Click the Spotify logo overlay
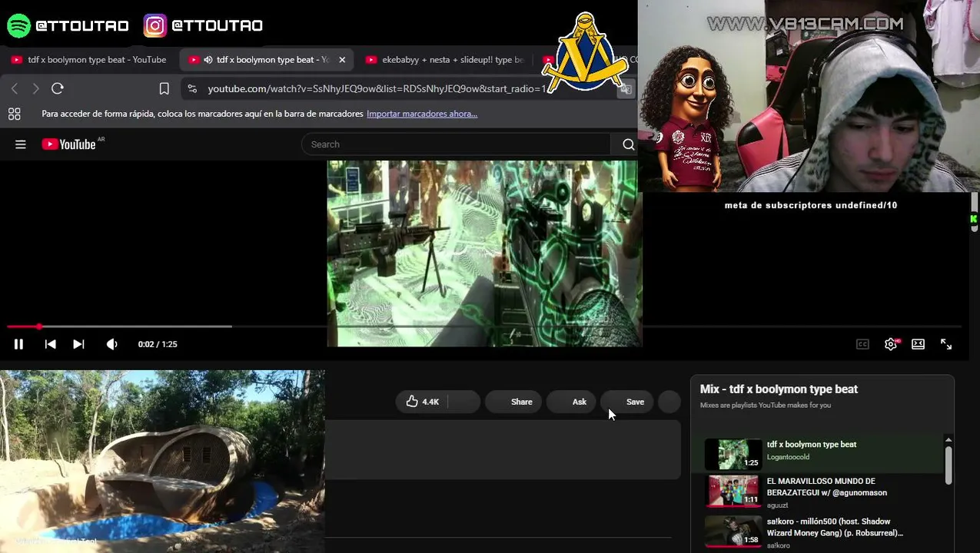The width and height of the screenshot is (980, 553). coord(18,25)
